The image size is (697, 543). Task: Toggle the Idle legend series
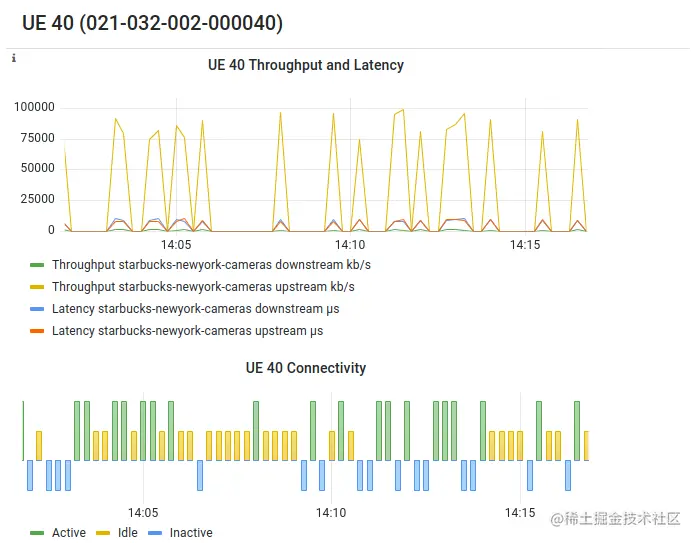(128, 532)
